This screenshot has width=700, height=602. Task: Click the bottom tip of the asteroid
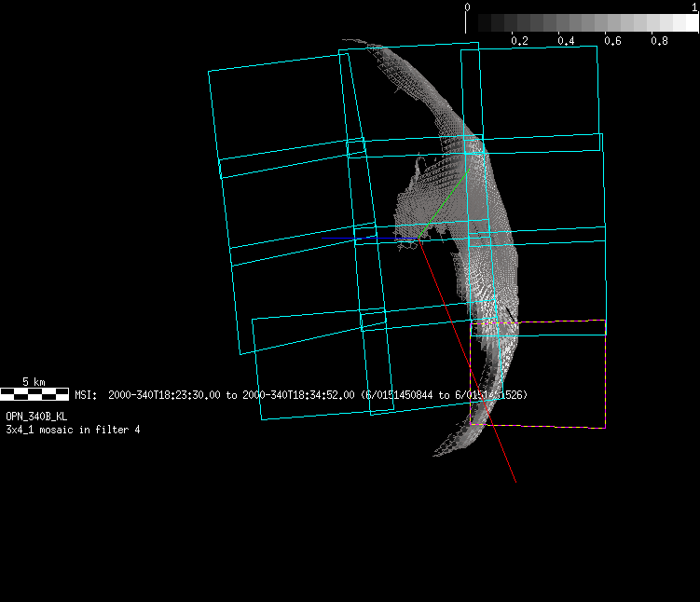pyautogui.click(x=438, y=454)
